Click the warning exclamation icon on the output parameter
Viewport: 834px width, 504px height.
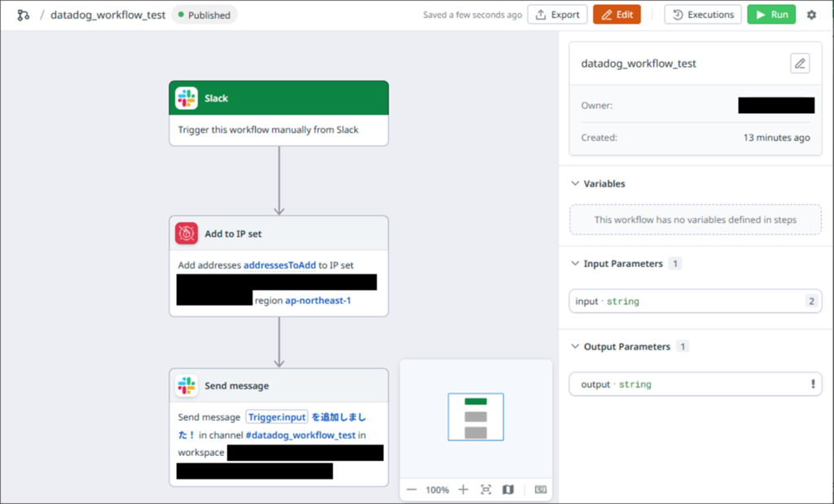(x=813, y=383)
